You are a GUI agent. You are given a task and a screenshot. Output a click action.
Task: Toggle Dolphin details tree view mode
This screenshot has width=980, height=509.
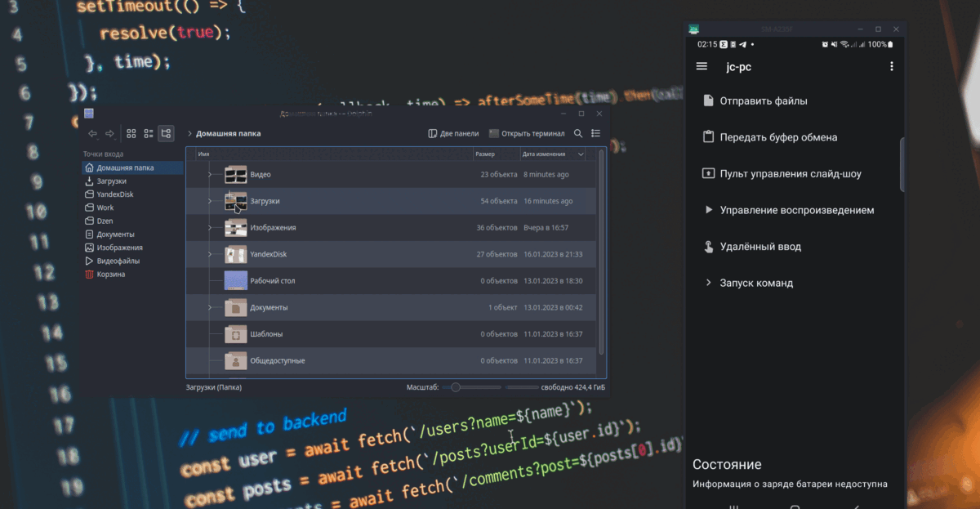(x=166, y=133)
